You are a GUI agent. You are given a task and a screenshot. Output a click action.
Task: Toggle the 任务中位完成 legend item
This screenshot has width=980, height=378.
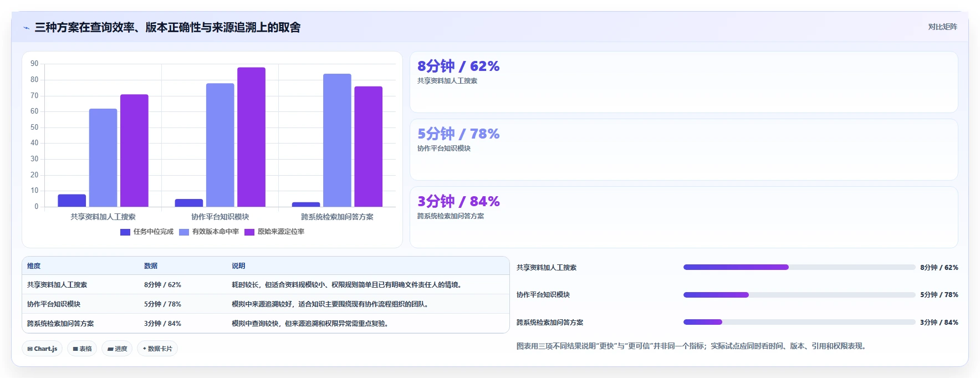(147, 232)
